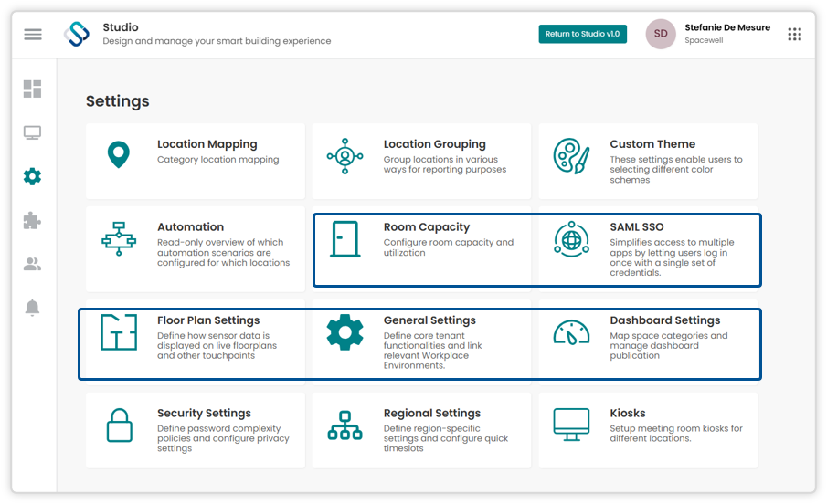Open Custom Theme title
The image size is (827, 504).
pyautogui.click(x=652, y=144)
